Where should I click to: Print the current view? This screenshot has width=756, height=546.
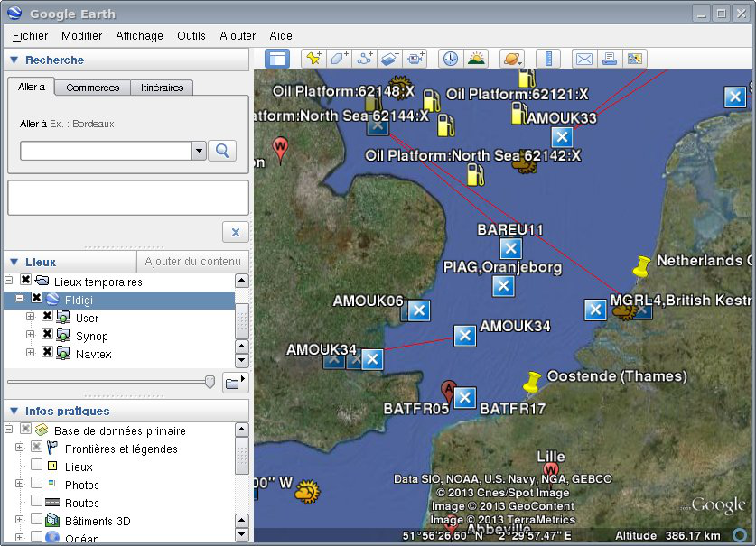(610, 59)
